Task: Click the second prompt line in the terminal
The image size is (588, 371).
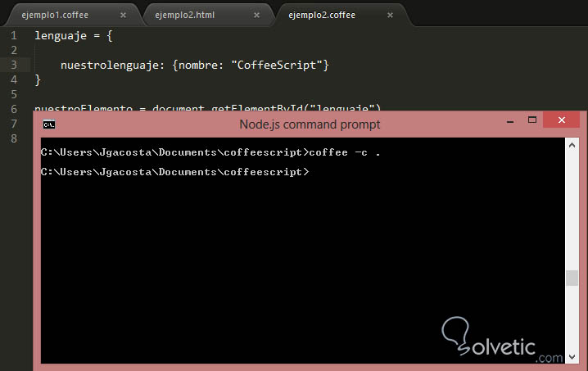Action: tap(174, 172)
